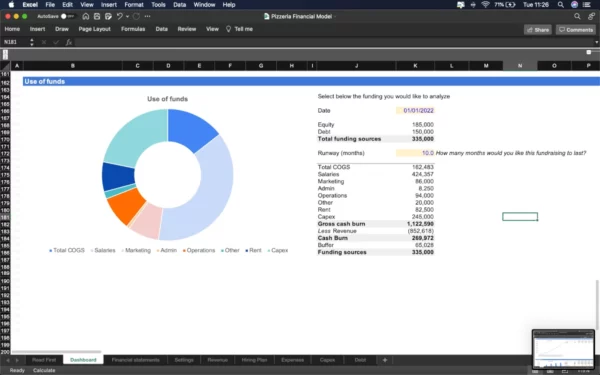Toggle the AutoSave switch
Viewport: 600px width, 375px height.
[67, 16]
